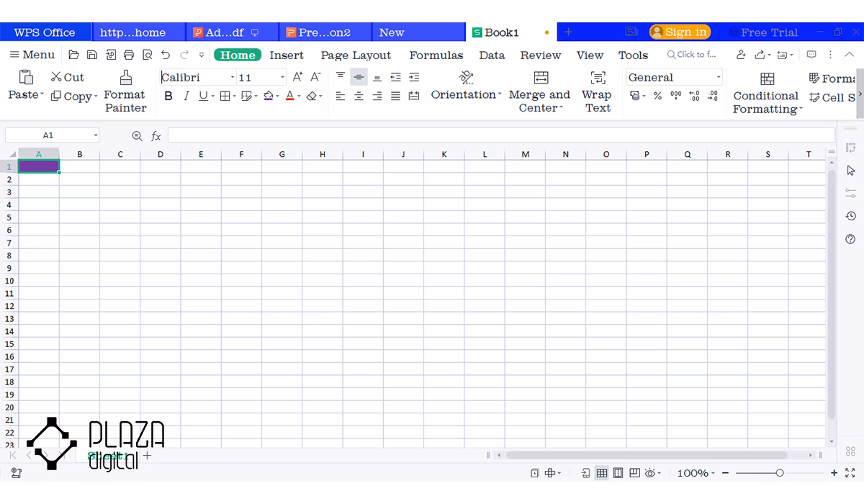Toggle Underline formatting

(x=203, y=96)
